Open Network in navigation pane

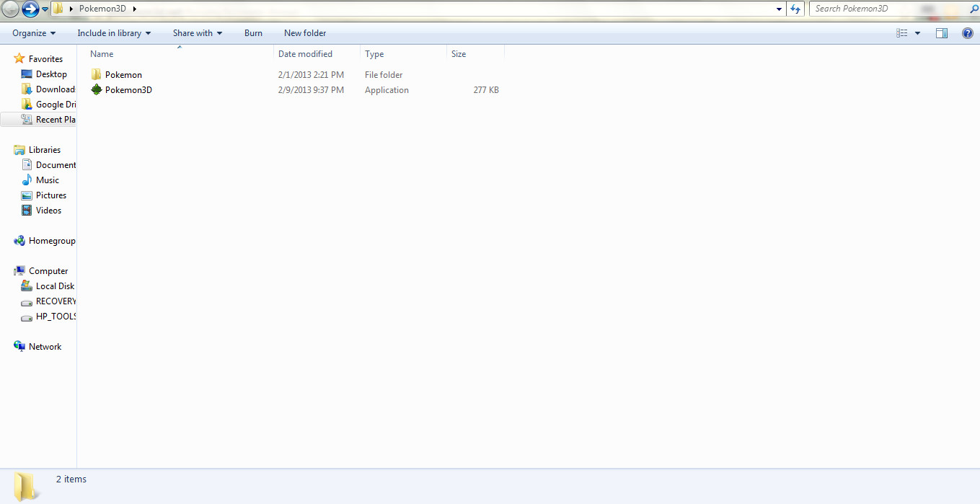pyautogui.click(x=45, y=347)
